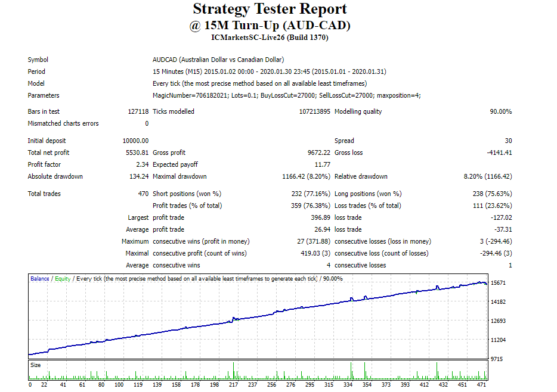
Task: Click the Spread label
Action: coord(344,141)
